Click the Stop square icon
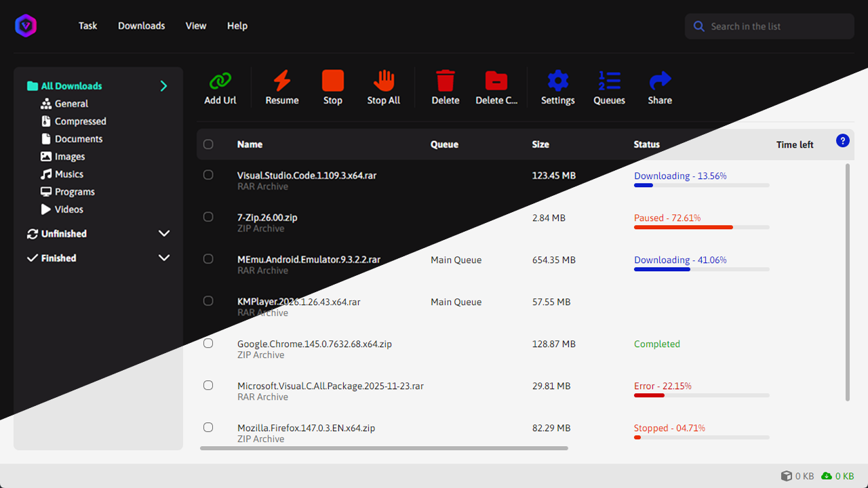Image resolution: width=868 pixels, height=488 pixels. point(332,81)
